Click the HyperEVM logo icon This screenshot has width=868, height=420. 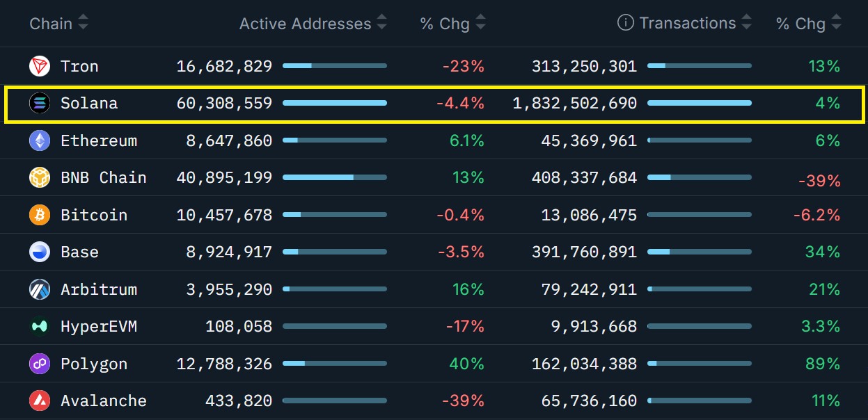pyautogui.click(x=40, y=326)
